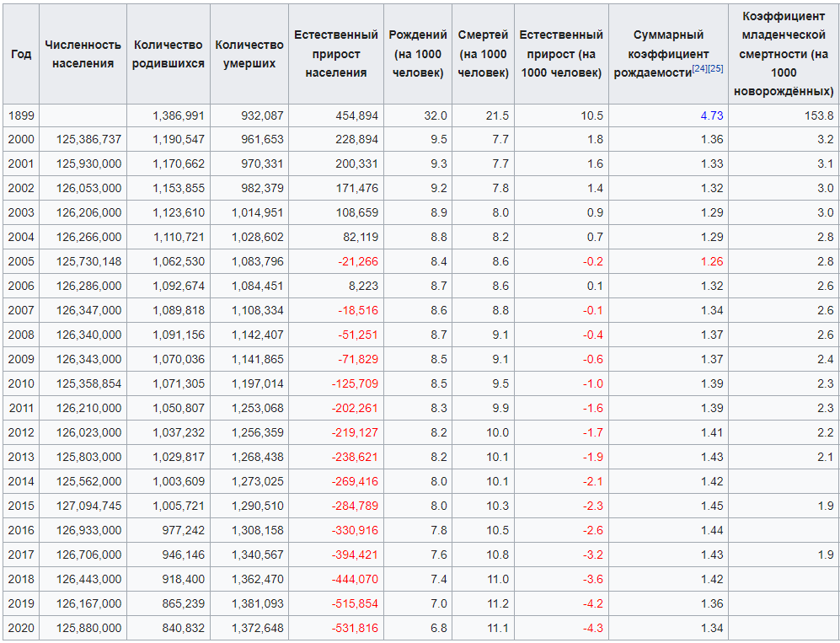840x643 pixels.
Task: Click births value 1,386,991
Action: [179, 115]
